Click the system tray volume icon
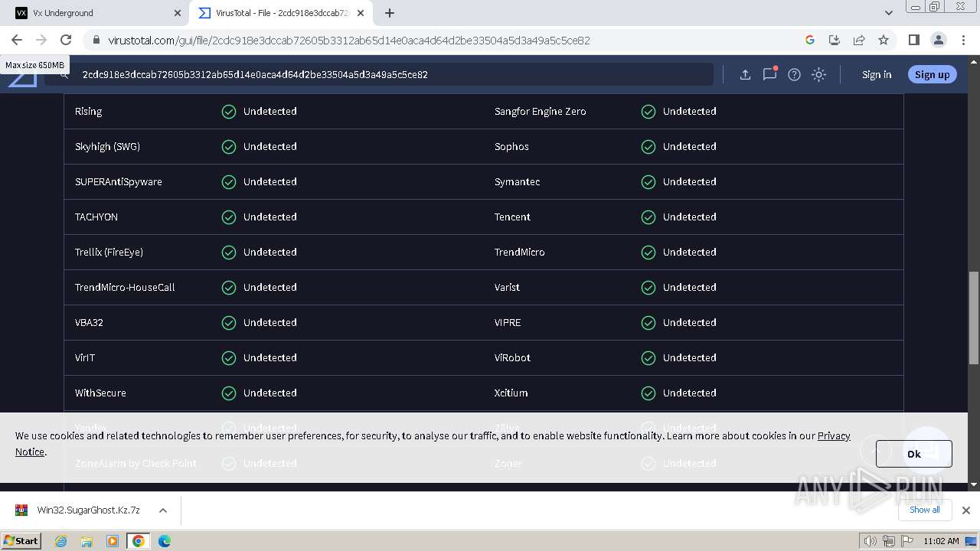Image resolution: width=980 pixels, height=551 pixels. point(870,541)
